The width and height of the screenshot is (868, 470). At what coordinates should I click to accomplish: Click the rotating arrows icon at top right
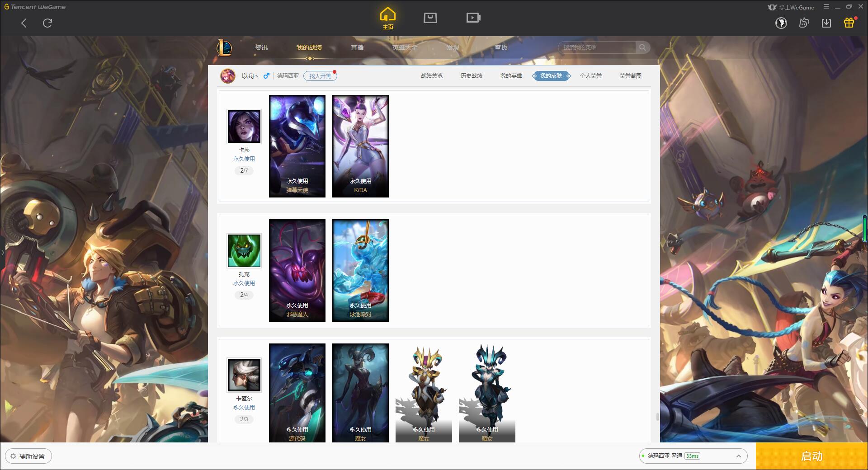(x=804, y=23)
